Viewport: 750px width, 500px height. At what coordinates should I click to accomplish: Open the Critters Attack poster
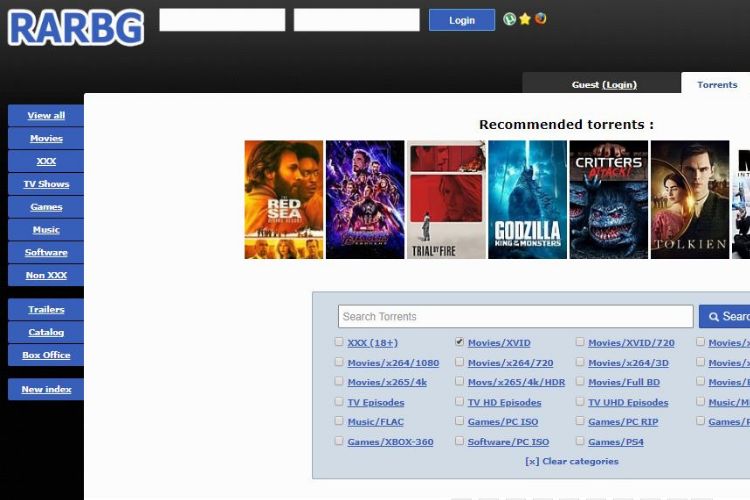(x=609, y=200)
